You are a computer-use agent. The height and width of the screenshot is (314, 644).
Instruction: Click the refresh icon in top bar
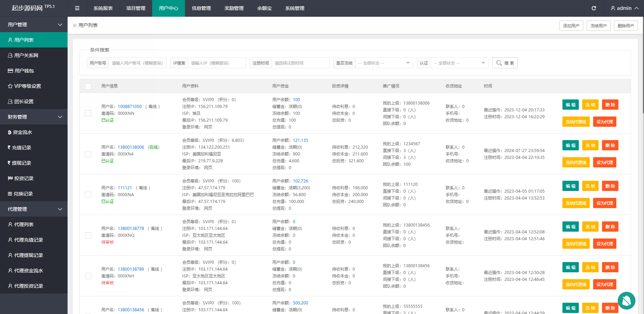point(594,8)
